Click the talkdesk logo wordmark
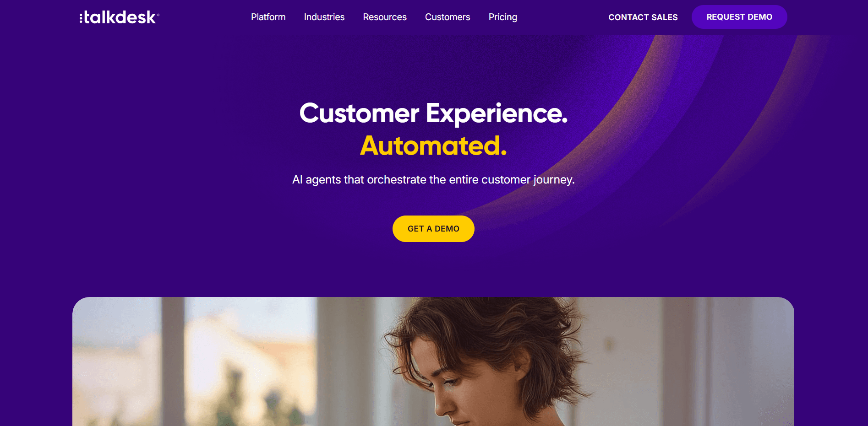The width and height of the screenshot is (868, 426). [119, 17]
